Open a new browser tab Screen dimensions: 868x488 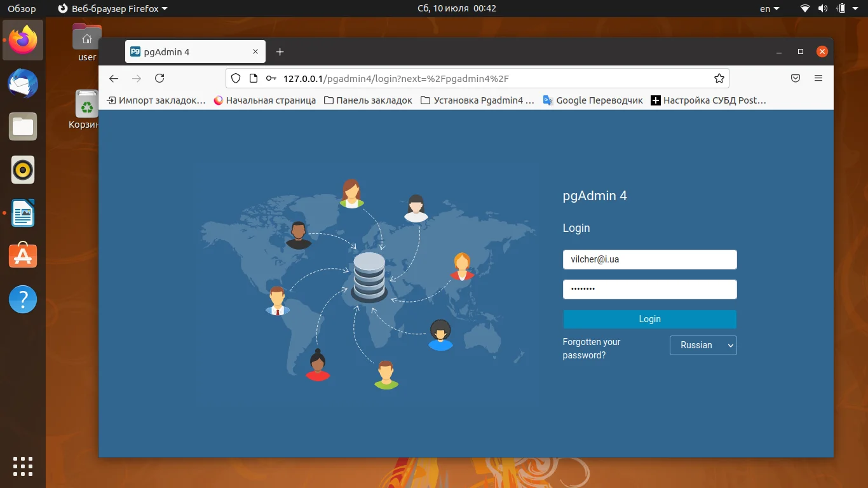click(x=280, y=51)
